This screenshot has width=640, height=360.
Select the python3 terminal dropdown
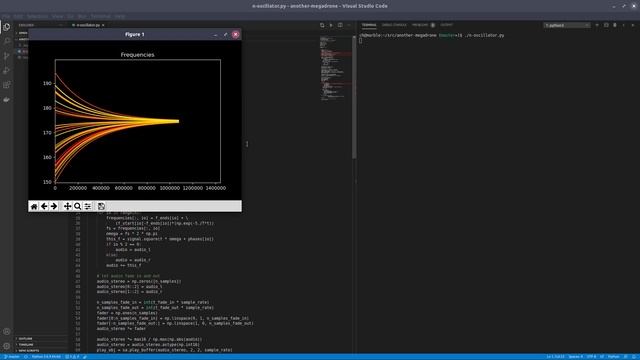tap(567, 25)
